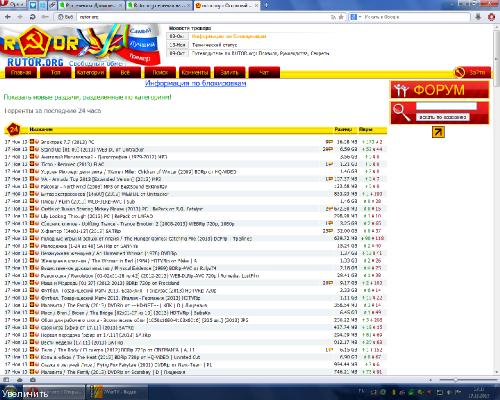Open the Маша и Медведь torrent title

[x=110, y=283]
